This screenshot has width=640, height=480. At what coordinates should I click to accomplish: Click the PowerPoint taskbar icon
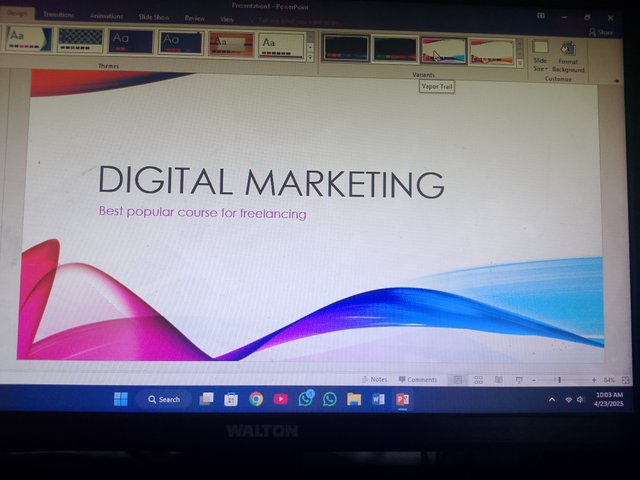[402, 399]
